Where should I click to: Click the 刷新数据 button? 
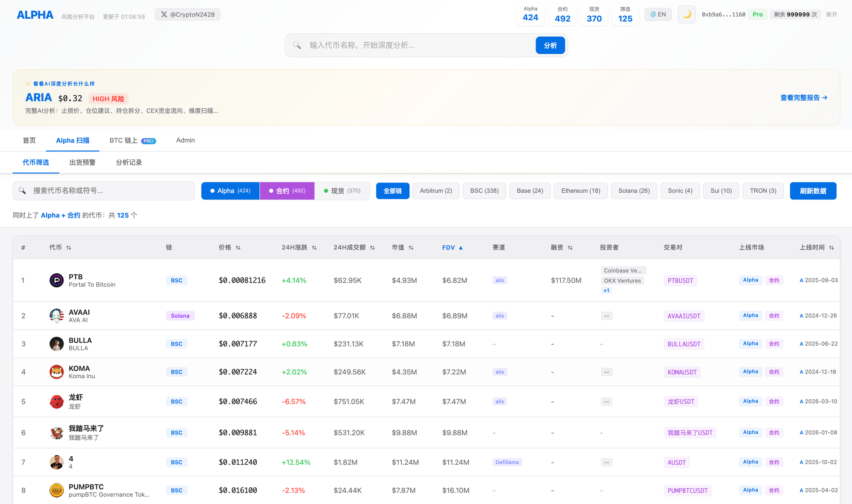(813, 191)
